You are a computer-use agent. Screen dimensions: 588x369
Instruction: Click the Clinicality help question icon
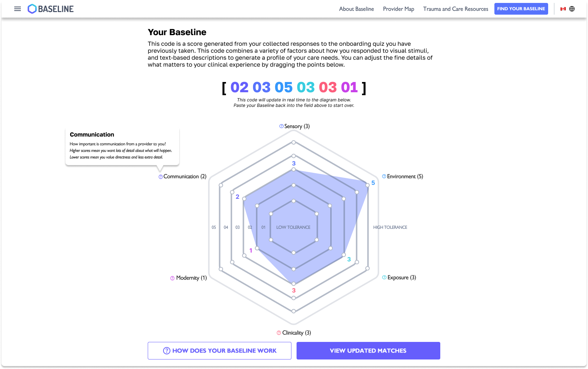279,333
